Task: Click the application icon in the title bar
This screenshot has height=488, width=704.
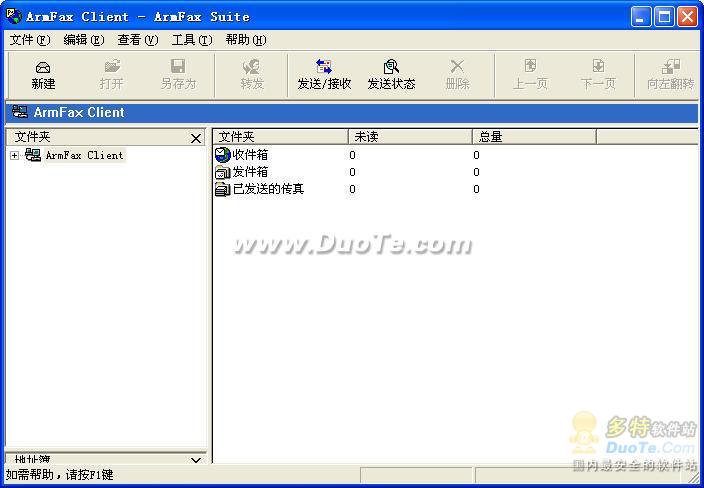Action: [x=14, y=16]
